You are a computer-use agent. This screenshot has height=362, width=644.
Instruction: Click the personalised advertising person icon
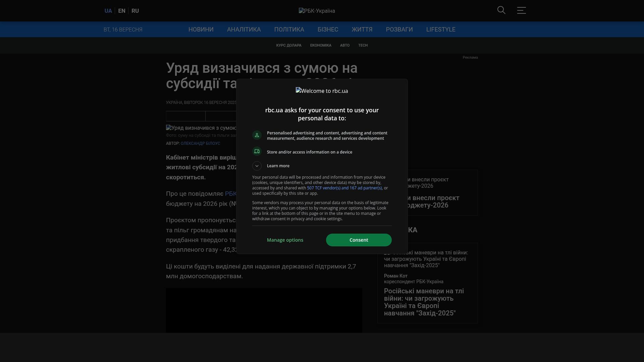click(x=257, y=135)
